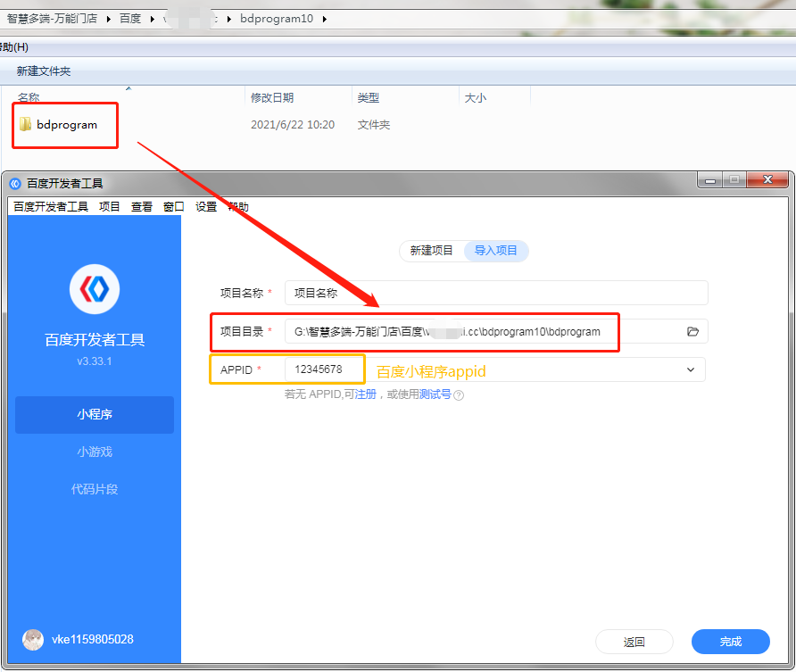Viewport: 796px width, 672px height.
Task: Open the 注册 link
Action: coord(366,394)
